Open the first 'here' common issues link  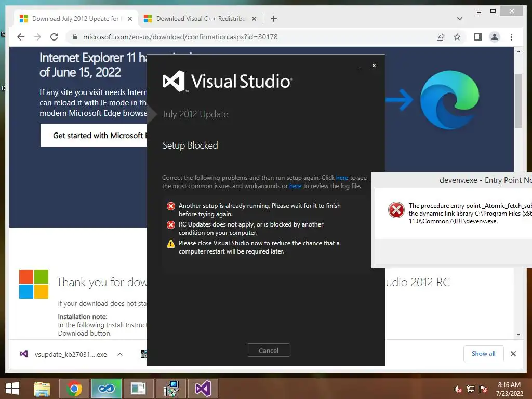342,178
